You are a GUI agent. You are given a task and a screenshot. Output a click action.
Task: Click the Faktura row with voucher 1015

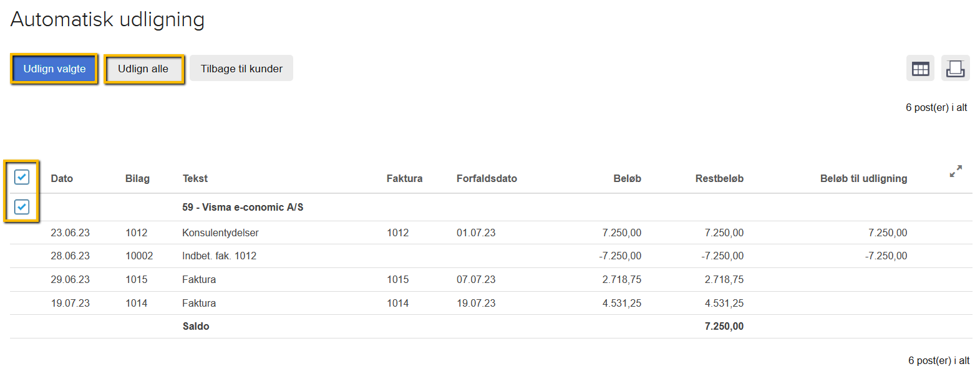click(x=199, y=280)
